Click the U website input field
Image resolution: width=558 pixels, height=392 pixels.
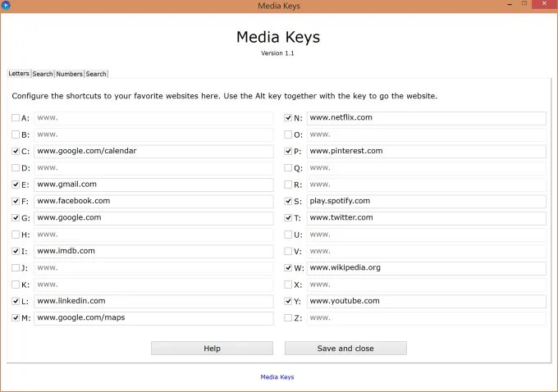[427, 235]
